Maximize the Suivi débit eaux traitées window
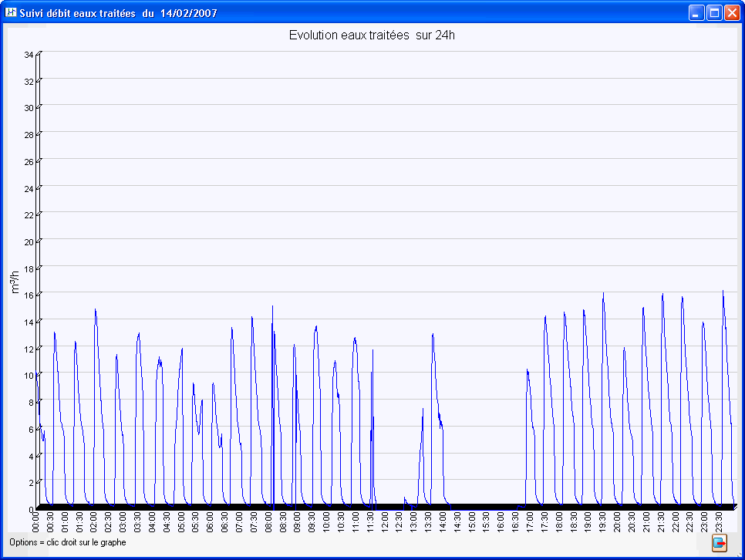This screenshot has height=560, width=745. click(x=714, y=12)
